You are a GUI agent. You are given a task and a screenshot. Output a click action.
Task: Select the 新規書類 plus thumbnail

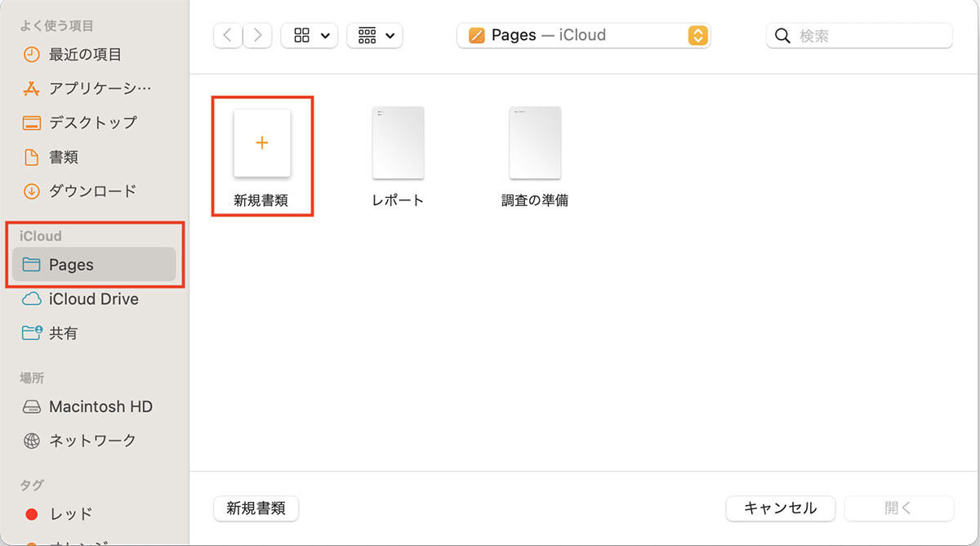tap(262, 143)
